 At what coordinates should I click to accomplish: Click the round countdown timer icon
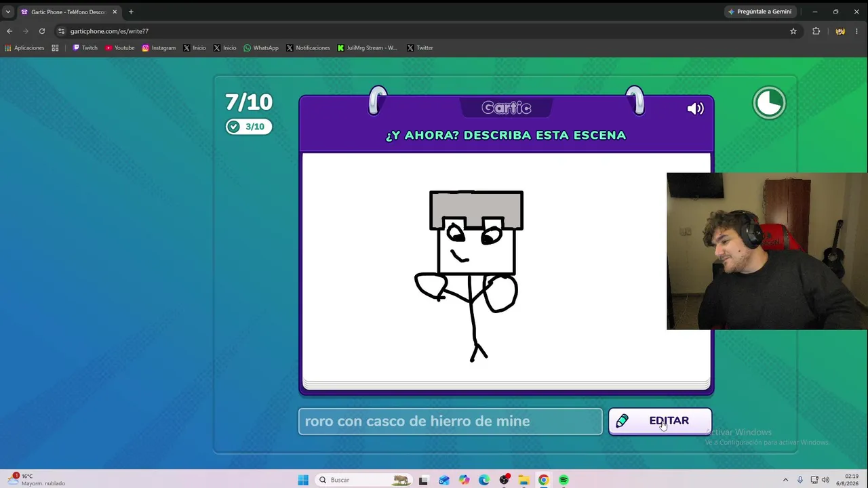click(769, 103)
